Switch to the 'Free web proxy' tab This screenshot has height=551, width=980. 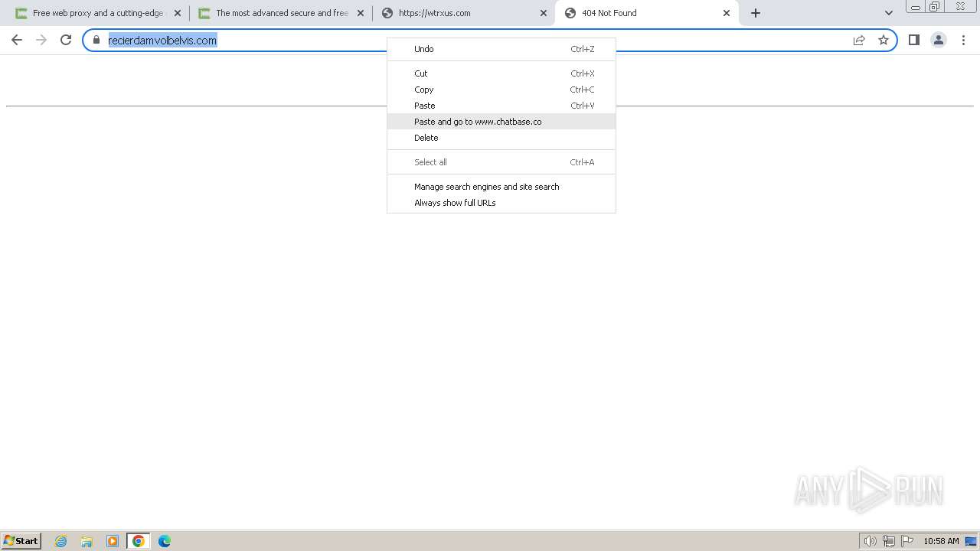click(x=97, y=13)
